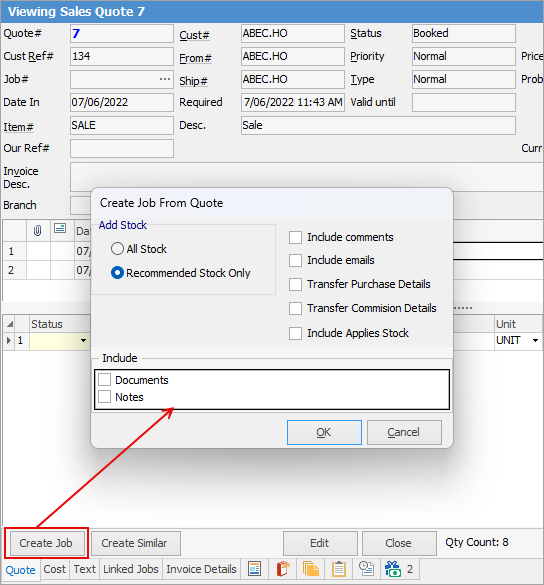Open the Invoice Details tab
This screenshot has width=544, height=585.
click(201, 569)
